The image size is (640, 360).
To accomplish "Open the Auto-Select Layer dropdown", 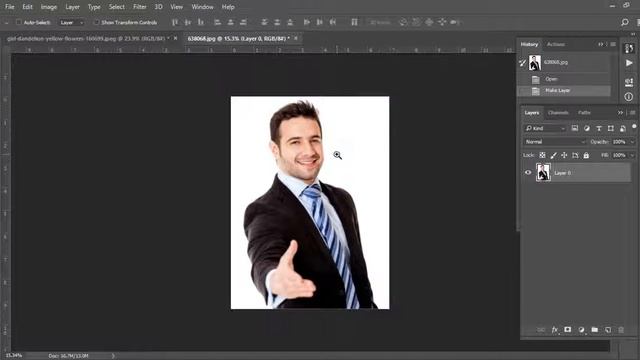I will tap(71, 22).
